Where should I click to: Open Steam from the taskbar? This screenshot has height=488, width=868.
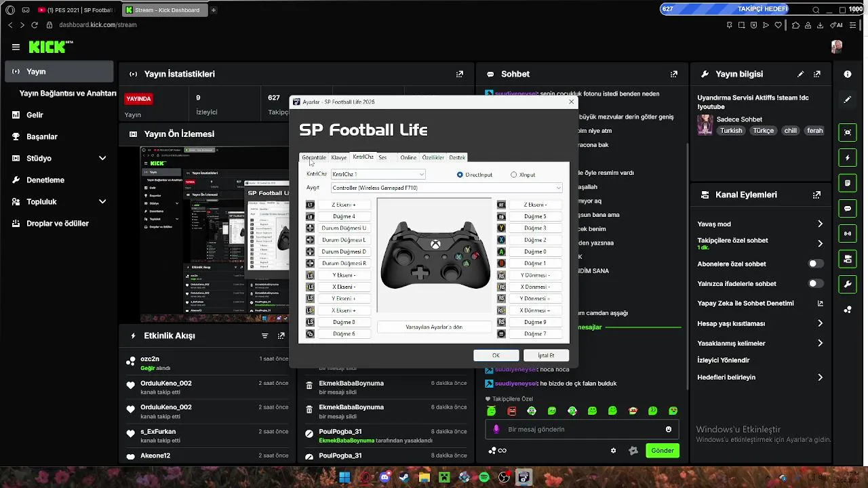(406, 477)
